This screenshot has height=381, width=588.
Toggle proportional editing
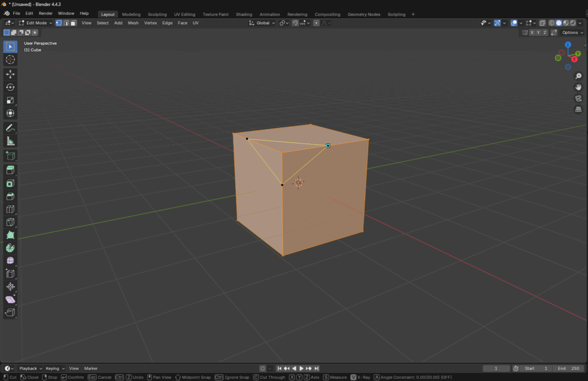tap(316, 23)
